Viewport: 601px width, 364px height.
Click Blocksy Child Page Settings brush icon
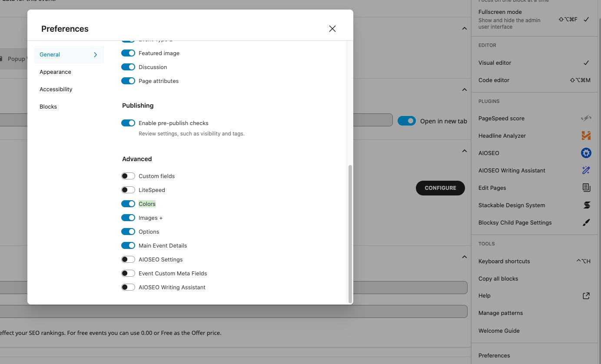click(586, 222)
